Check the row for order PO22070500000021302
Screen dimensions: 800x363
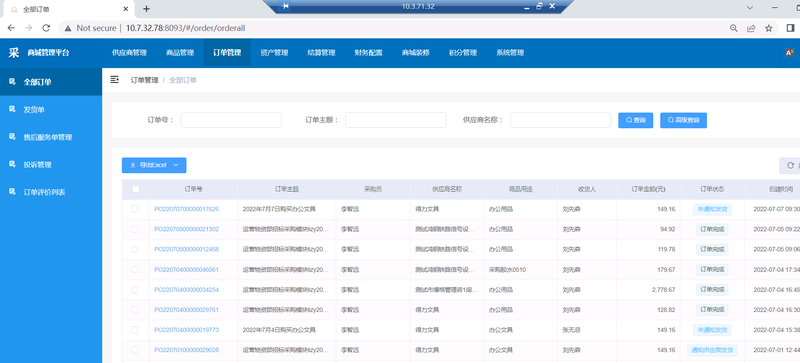135,229
